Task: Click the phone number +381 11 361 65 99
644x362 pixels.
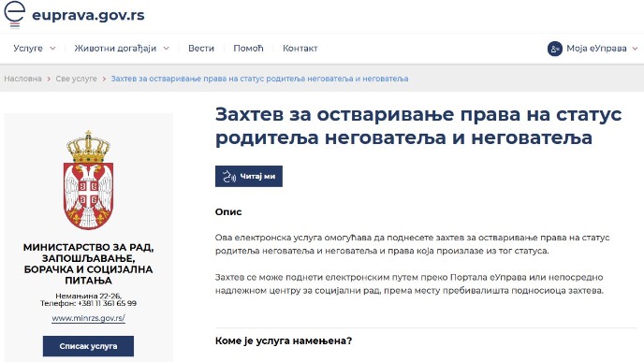Action: click(x=108, y=303)
